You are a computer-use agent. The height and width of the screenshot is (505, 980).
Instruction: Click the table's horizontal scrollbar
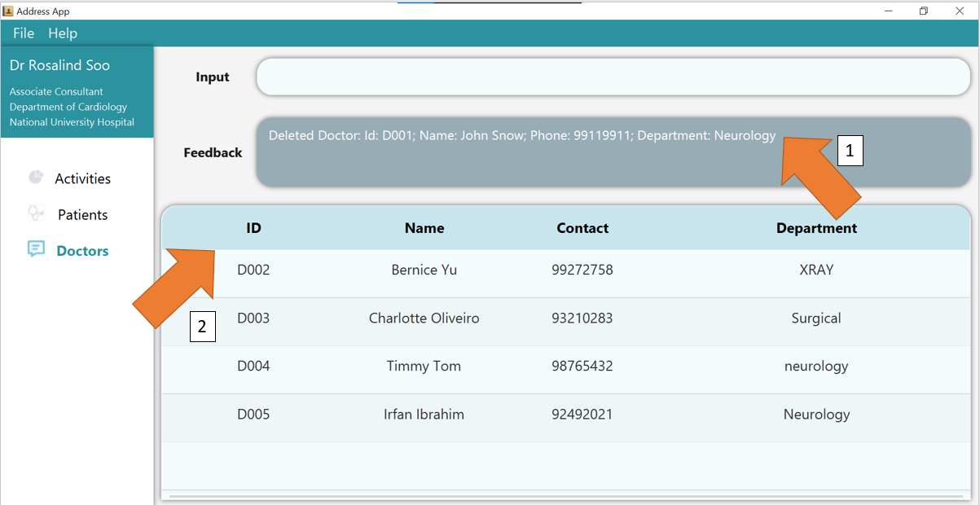[565, 495]
